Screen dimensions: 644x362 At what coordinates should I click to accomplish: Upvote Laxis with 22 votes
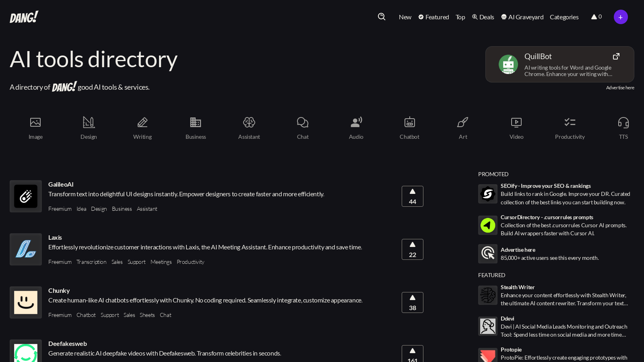click(413, 249)
